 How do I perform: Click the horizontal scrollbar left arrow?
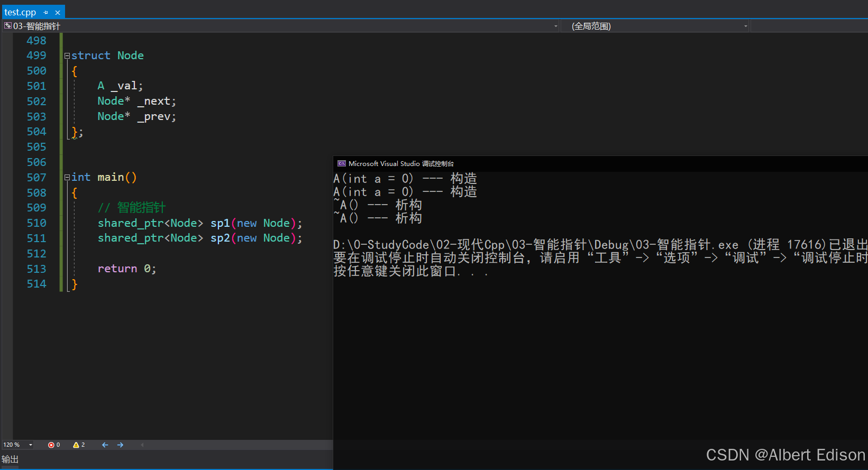coord(142,445)
